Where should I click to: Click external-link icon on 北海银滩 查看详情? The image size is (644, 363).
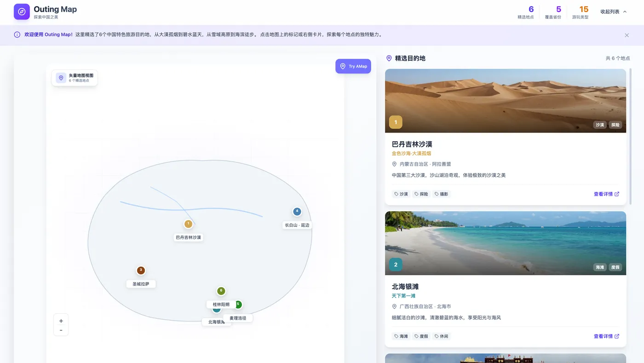pos(617,336)
